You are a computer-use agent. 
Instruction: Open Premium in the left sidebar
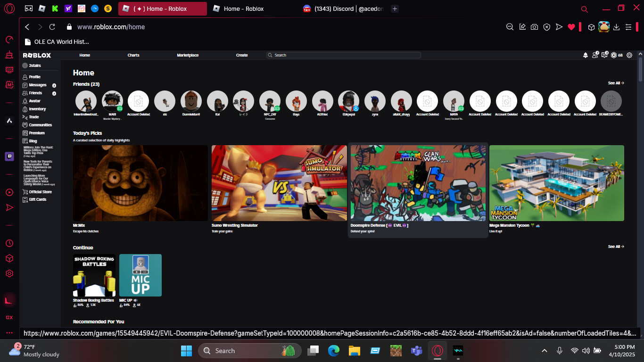tap(37, 133)
